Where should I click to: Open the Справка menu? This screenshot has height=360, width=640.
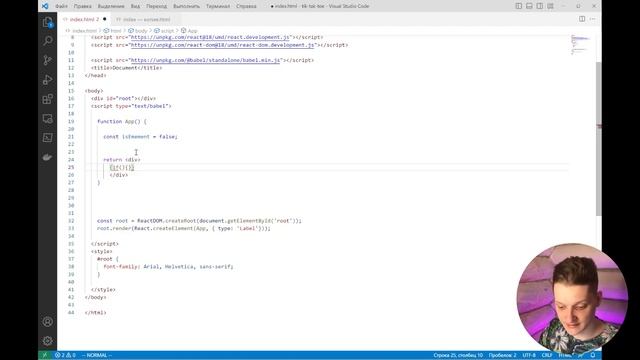pos(246,6)
